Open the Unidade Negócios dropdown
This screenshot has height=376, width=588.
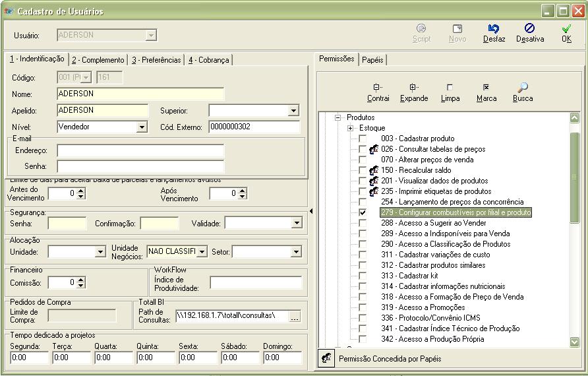click(202, 251)
